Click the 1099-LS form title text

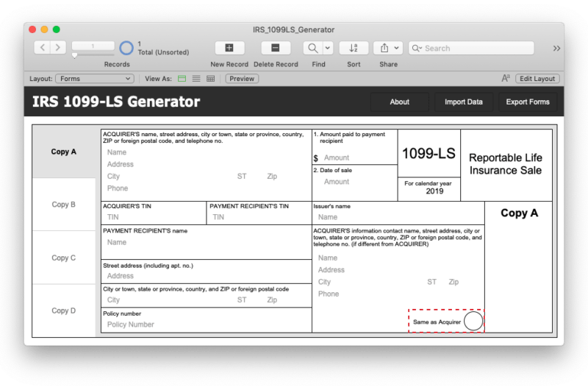pos(429,154)
